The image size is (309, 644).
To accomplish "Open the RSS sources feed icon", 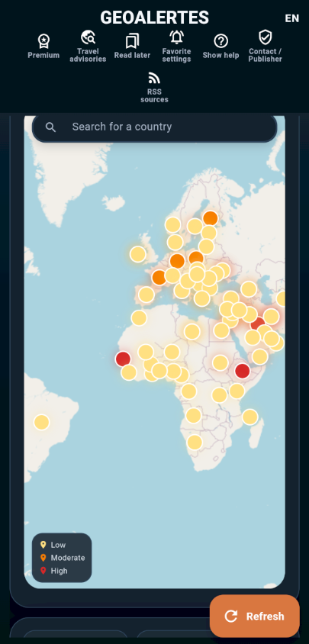I will [154, 78].
